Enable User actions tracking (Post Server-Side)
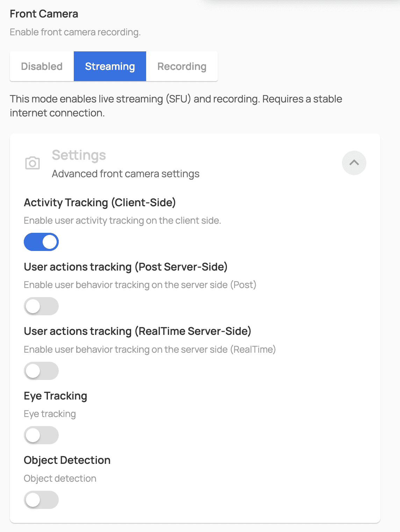 pos(41,306)
